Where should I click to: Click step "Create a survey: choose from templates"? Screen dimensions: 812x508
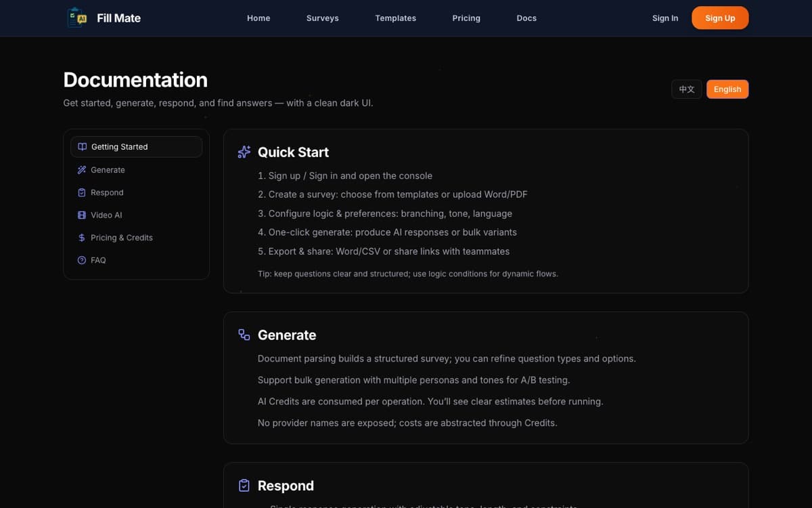[x=392, y=194]
